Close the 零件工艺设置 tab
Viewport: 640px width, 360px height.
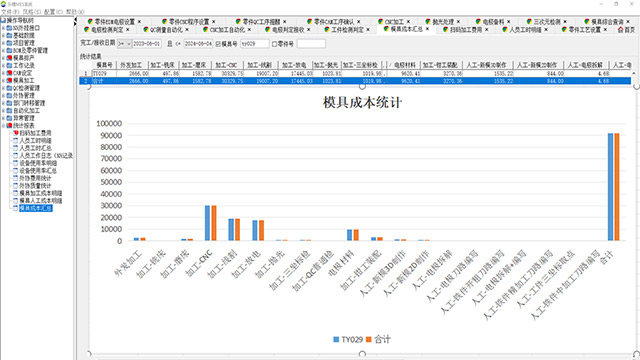(x=605, y=30)
